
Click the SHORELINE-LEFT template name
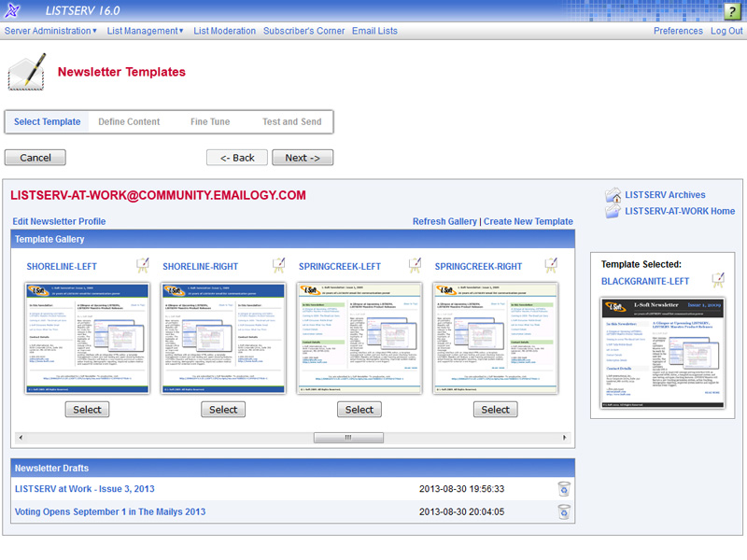[x=62, y=267]
